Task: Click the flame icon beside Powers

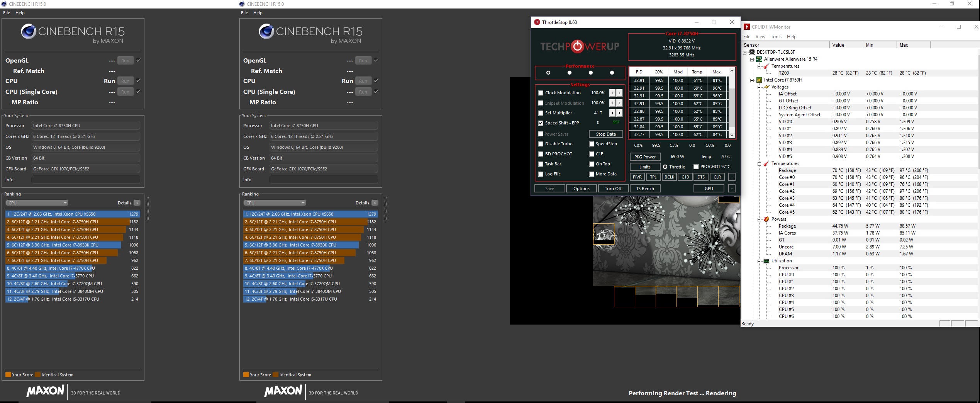Action: [x=766, y=219]
